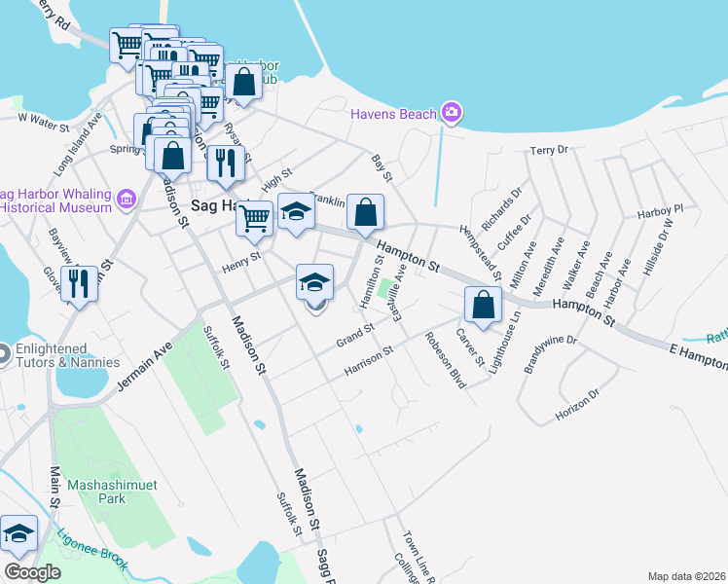
Task: Select the Grand St label
Action: point(355,335)
